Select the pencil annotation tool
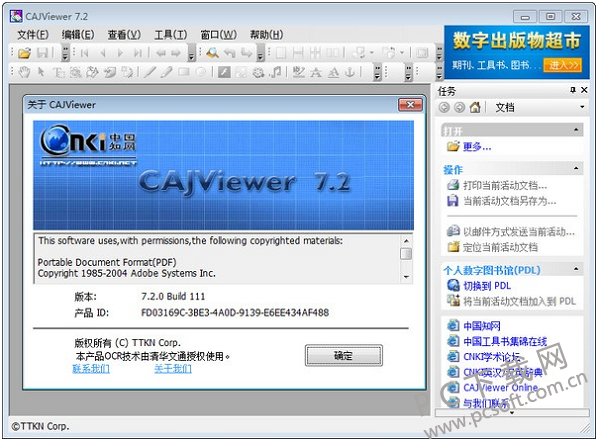The image size is (600, 441). (x=166, y=72)
